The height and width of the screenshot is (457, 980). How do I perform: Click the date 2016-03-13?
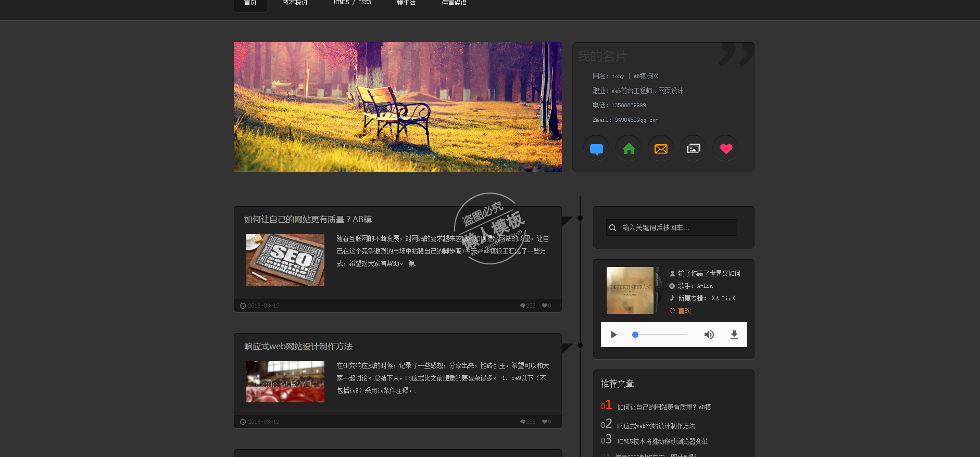click(263, 306)
